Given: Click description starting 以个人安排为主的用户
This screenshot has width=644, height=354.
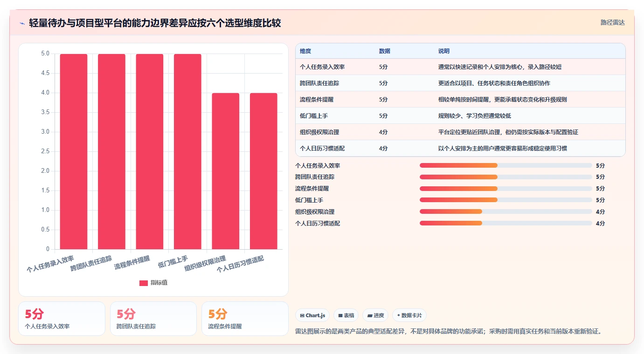Looking at the screenshot, I should 503,149.
